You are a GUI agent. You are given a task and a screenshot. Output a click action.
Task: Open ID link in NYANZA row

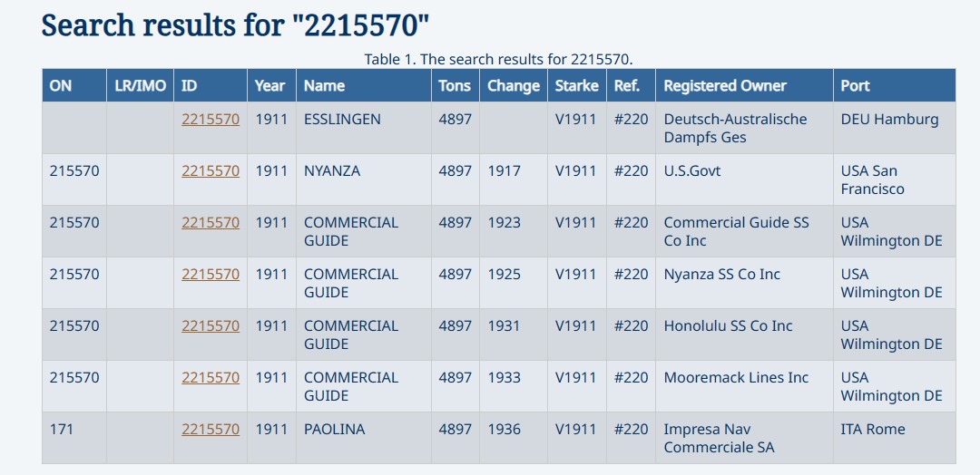[x=210, y=171]
